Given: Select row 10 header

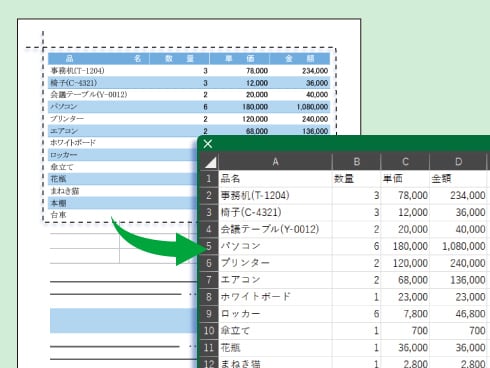Looking at the screenshot, I should click(209, 331).
